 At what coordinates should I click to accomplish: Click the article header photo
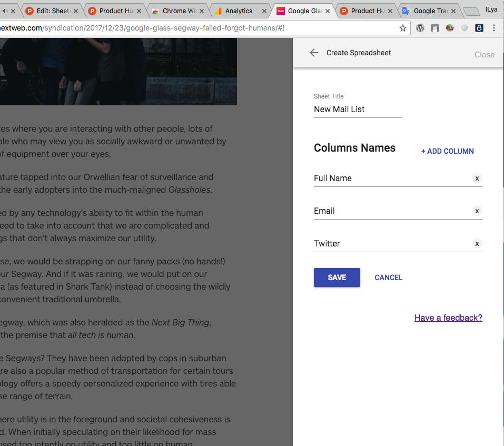[x=118, y=71]
